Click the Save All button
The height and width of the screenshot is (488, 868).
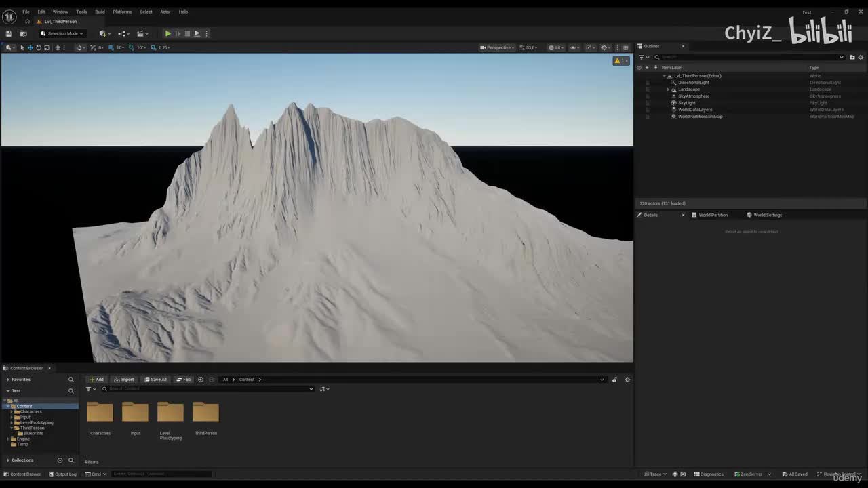pyautogui.click(x=155, y=380)
